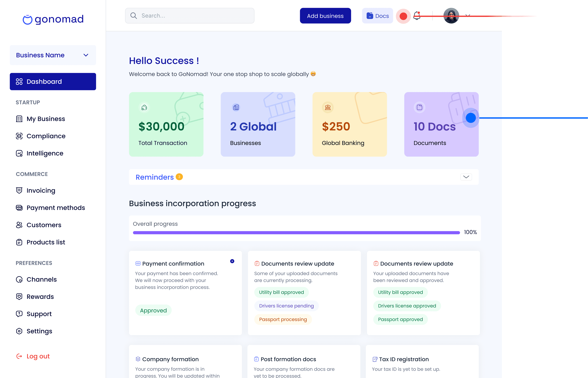
Task: Click the search magnifier icon
Action: click(x=134, y=16)
